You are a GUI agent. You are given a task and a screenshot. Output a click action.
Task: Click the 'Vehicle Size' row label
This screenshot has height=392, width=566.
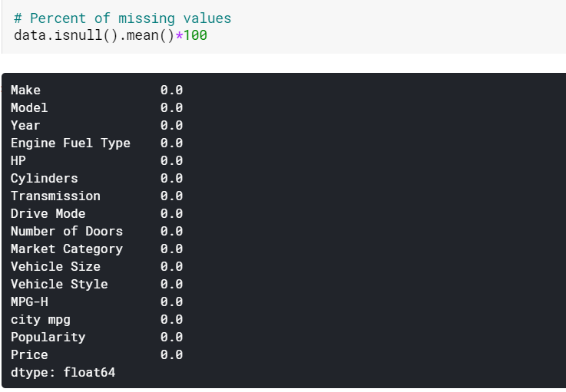(x=55, y=267)
